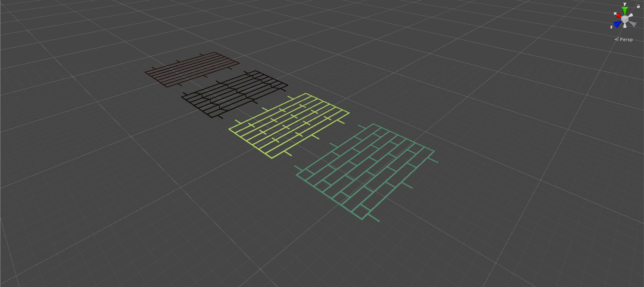The image size is (644, 287).
Task: Toggle the scene view rotation lock
Action: (x=638, y=6)
